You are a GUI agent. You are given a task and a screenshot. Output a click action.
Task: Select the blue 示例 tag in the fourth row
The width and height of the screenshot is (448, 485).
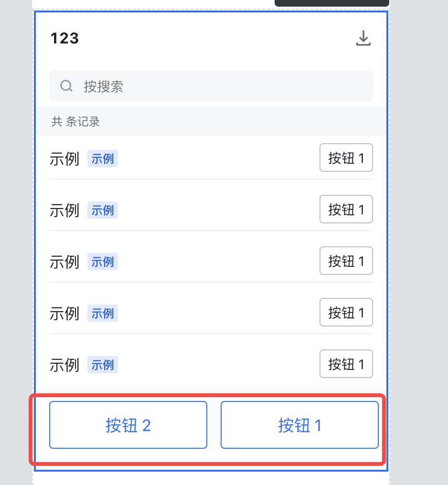pyautogui.click(x=103, y=313)
